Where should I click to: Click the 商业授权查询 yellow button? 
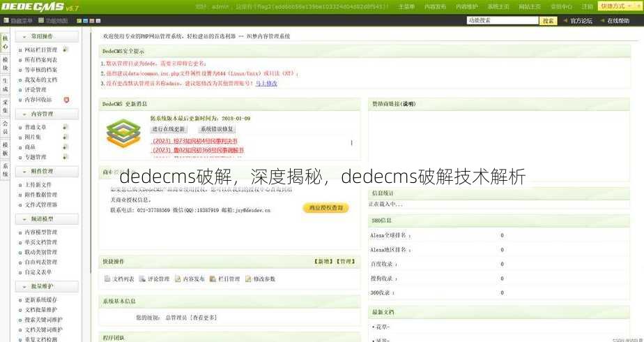click(x=325, y=208)
